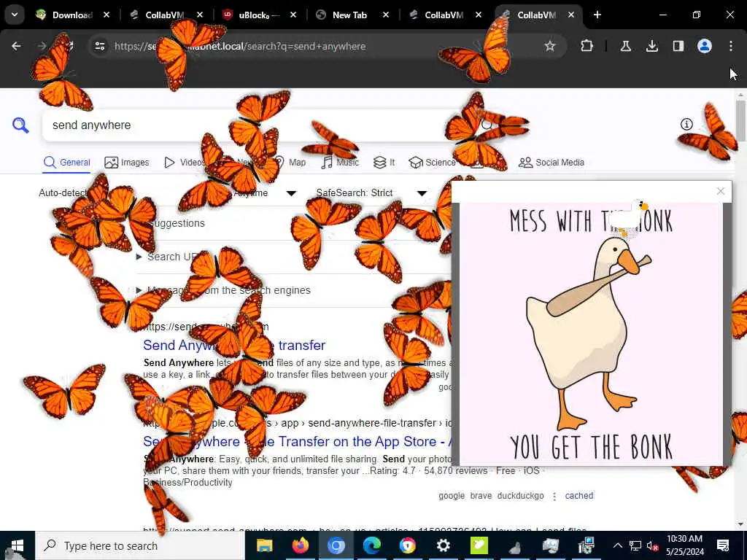Switch to the Download tab
The width and height of the screenshot is (747, 560).
(x=72, y=15)
